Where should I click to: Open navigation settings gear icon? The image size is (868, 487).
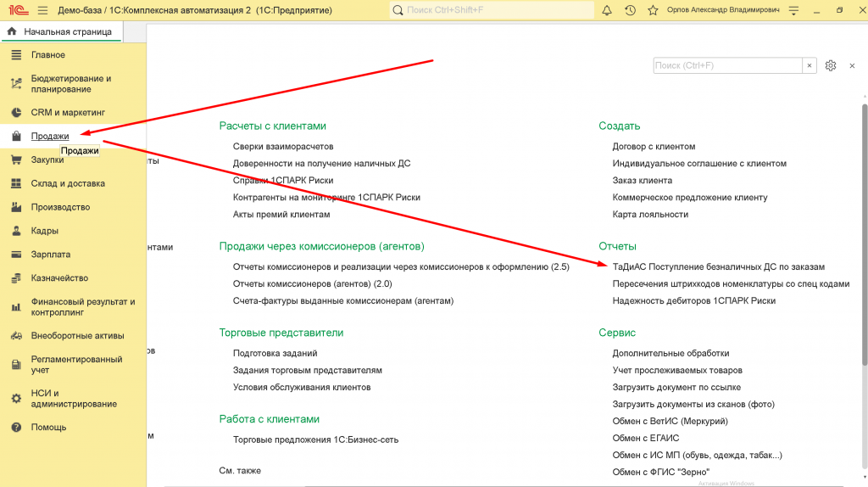click(831, 65)
